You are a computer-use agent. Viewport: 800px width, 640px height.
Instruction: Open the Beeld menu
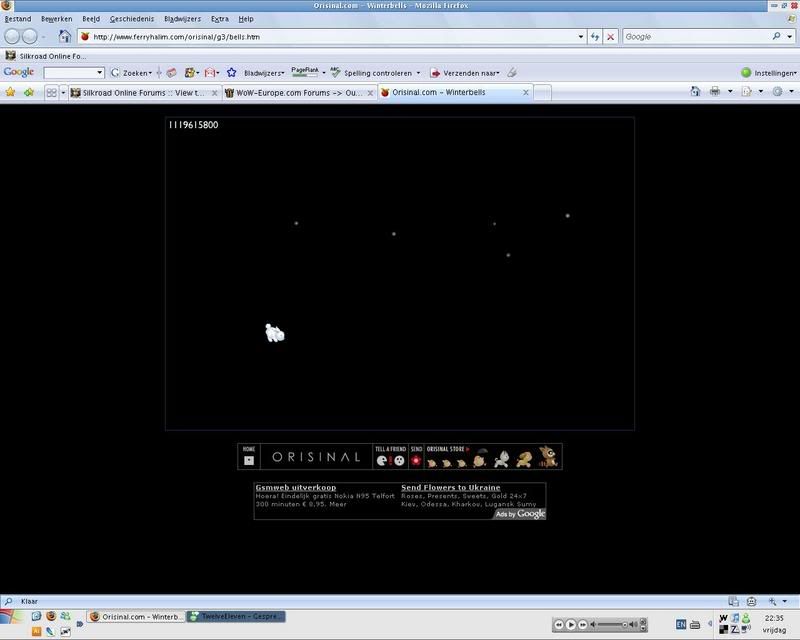(91, 19)
